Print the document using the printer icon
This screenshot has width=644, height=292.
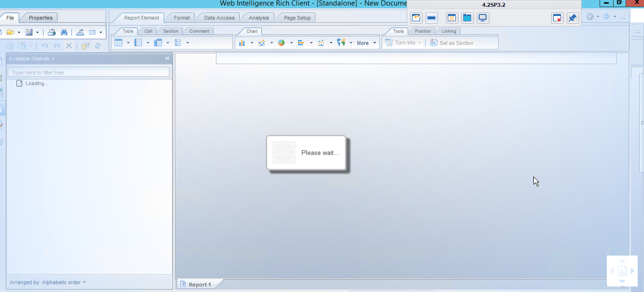click(52, 32)
